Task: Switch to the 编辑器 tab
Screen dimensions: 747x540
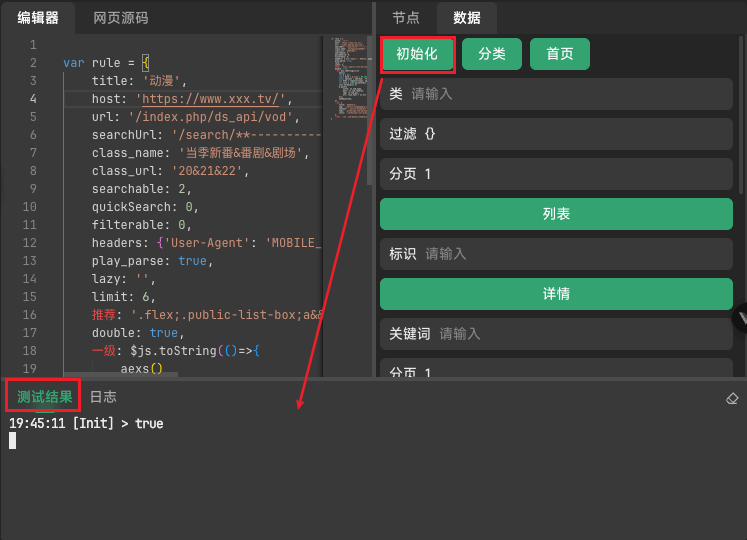Action: tap(38, 18)
